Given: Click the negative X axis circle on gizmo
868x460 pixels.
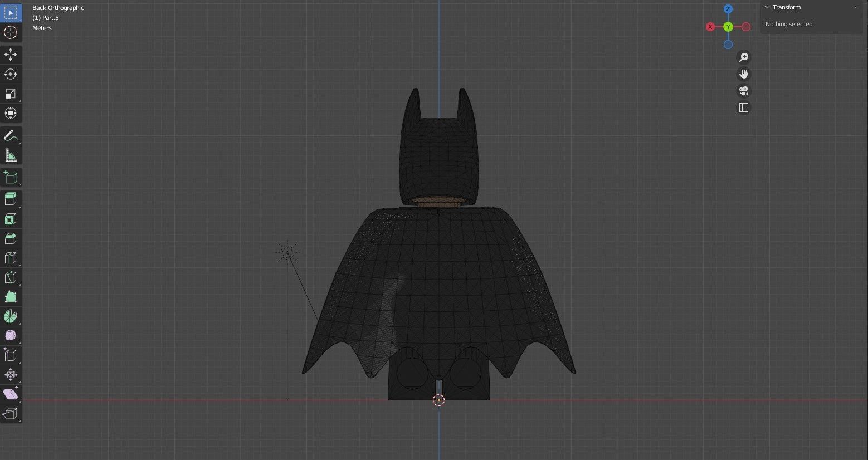Looking at the screenshot, I should tap(746, 27).
